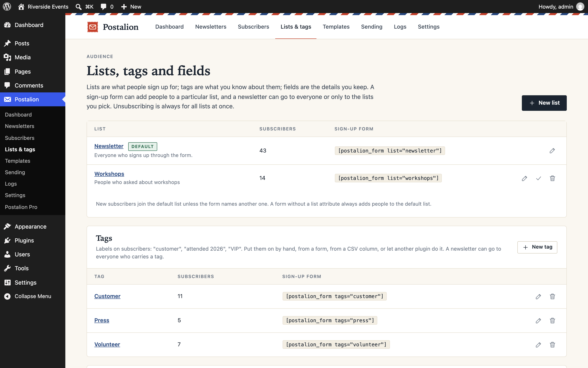Open the Sending tab
This screenshot has width=588, height=368.
tap(372, 27)
